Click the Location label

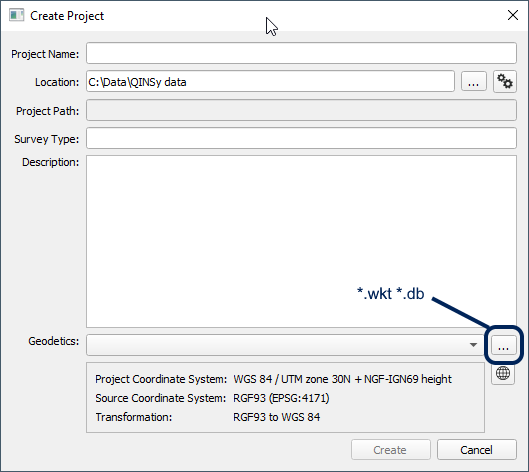pyautogui.click(x=57, y=82)
